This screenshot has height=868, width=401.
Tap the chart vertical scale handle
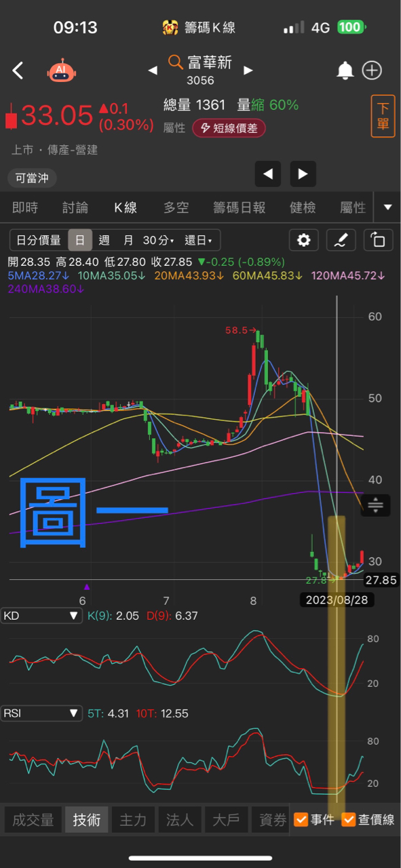tap(375, 505)
